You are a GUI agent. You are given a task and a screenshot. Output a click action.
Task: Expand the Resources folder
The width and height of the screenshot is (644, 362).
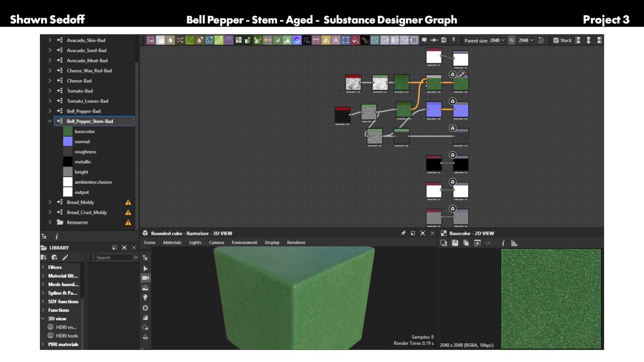pyautogui.click(x=50, y=222)
